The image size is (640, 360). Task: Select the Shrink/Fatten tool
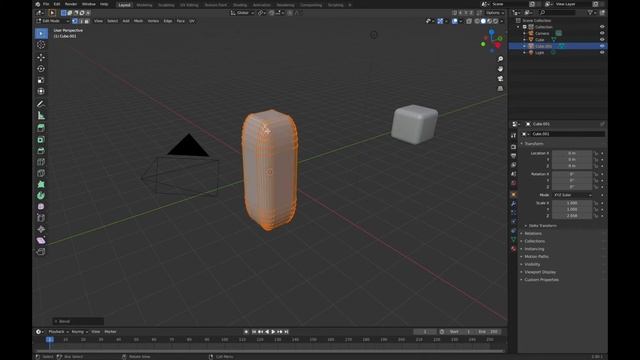[x=41, y=229]
